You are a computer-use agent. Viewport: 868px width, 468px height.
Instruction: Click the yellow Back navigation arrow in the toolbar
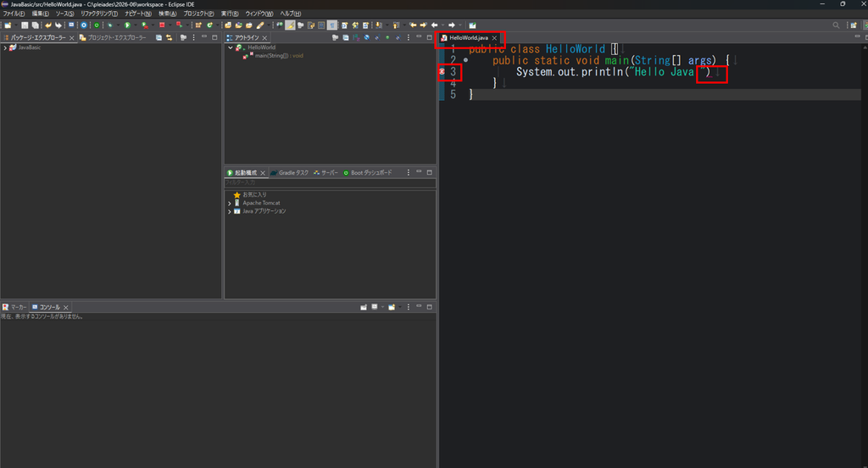pos(413,25)
